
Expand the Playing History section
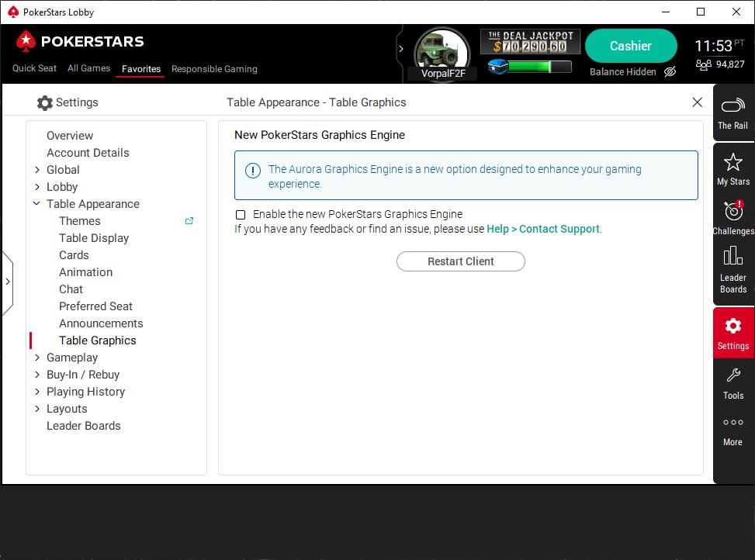coord(37,392)
